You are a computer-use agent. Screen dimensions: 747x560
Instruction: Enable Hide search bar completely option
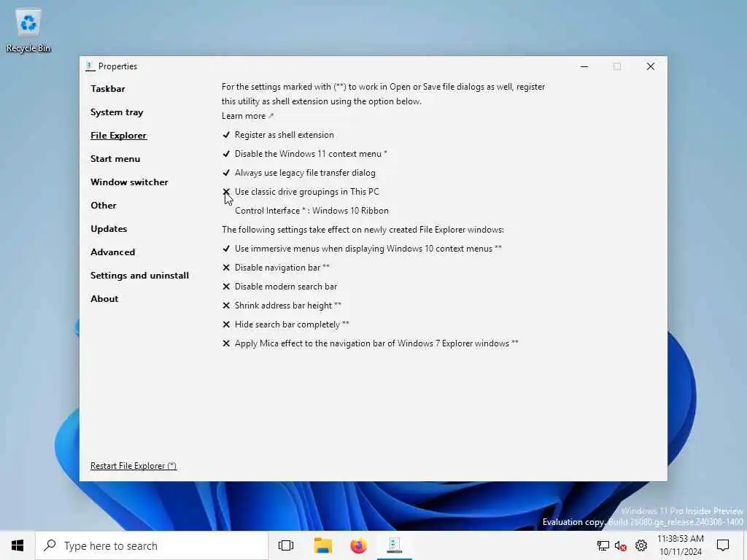(x=285, y=324)
